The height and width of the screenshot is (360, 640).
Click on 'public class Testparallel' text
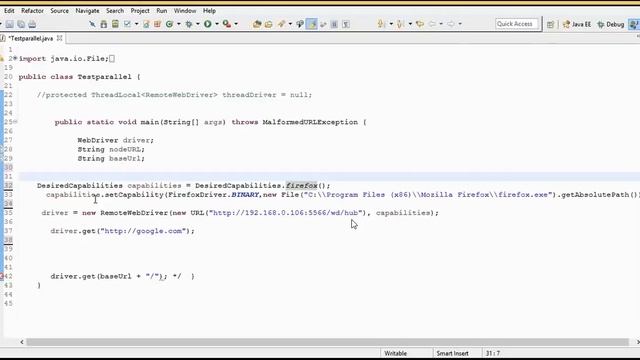pos(75,77)
